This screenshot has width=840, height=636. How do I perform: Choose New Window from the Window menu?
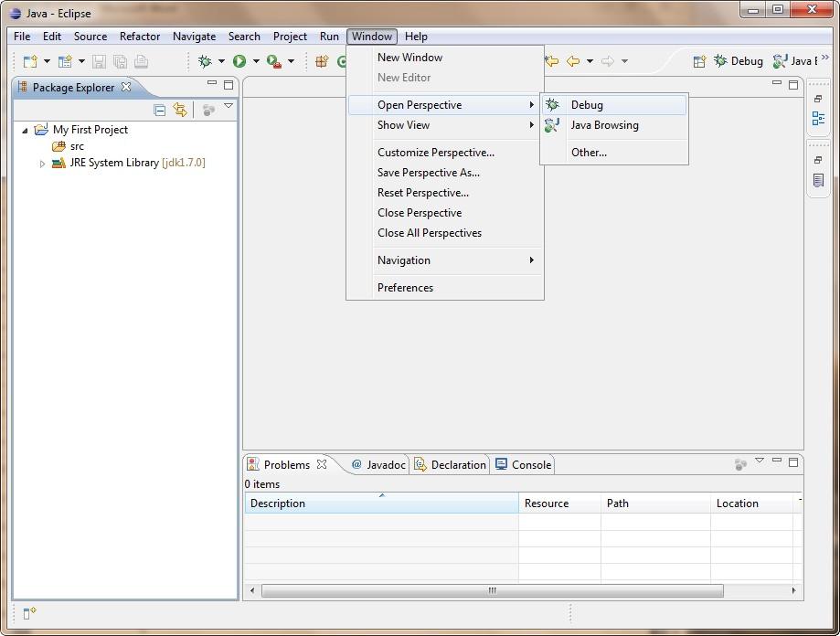(x=445, y=58)
